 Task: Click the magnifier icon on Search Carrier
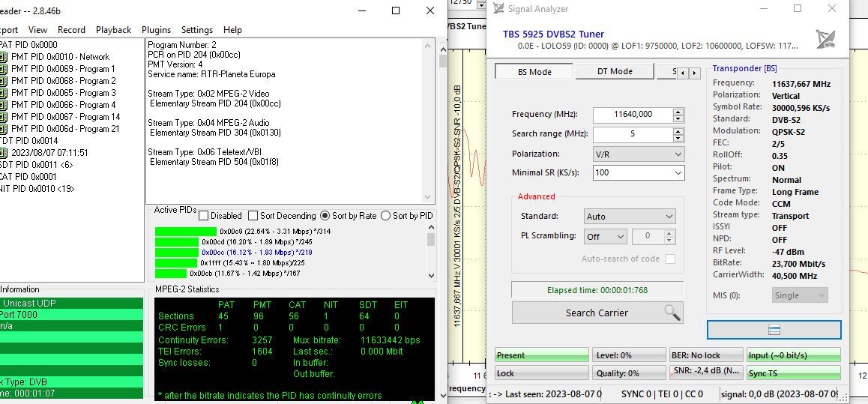point(672,313)
